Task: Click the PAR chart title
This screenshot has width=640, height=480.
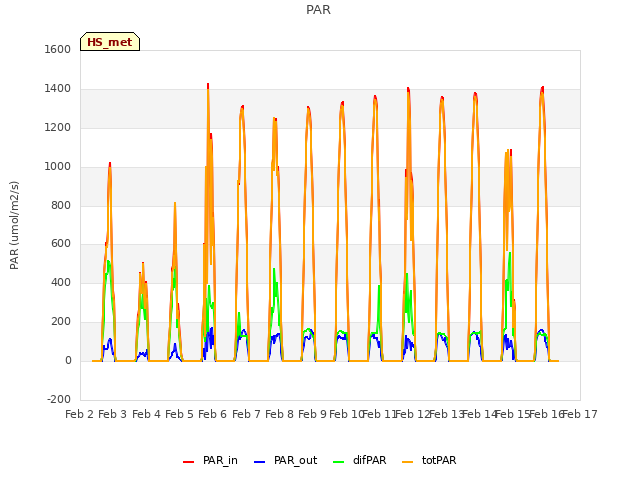Action: tap(318, 9)
